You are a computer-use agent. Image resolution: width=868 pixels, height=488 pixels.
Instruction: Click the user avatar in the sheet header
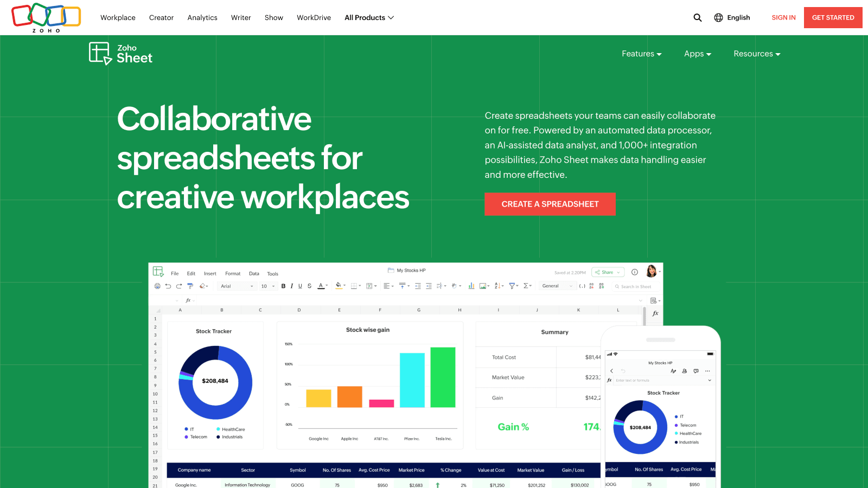tap(652, 271)
